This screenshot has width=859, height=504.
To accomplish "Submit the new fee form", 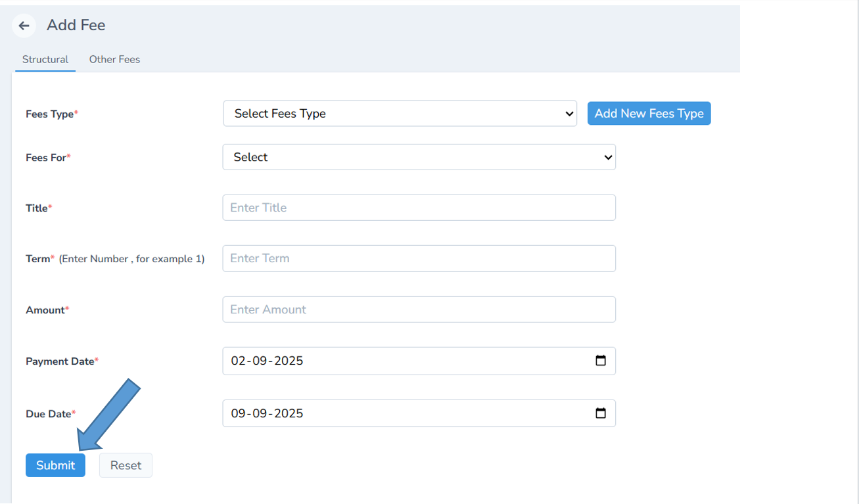I will 55,465.
